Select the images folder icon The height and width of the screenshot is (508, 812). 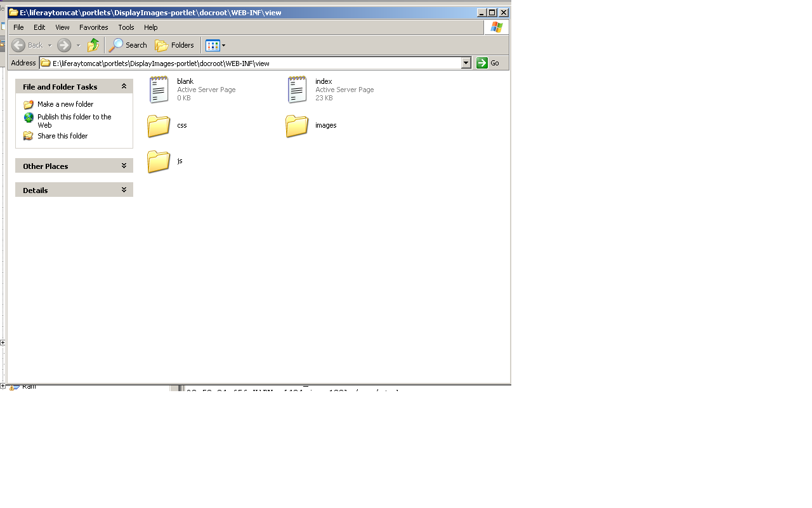point(297,126)
